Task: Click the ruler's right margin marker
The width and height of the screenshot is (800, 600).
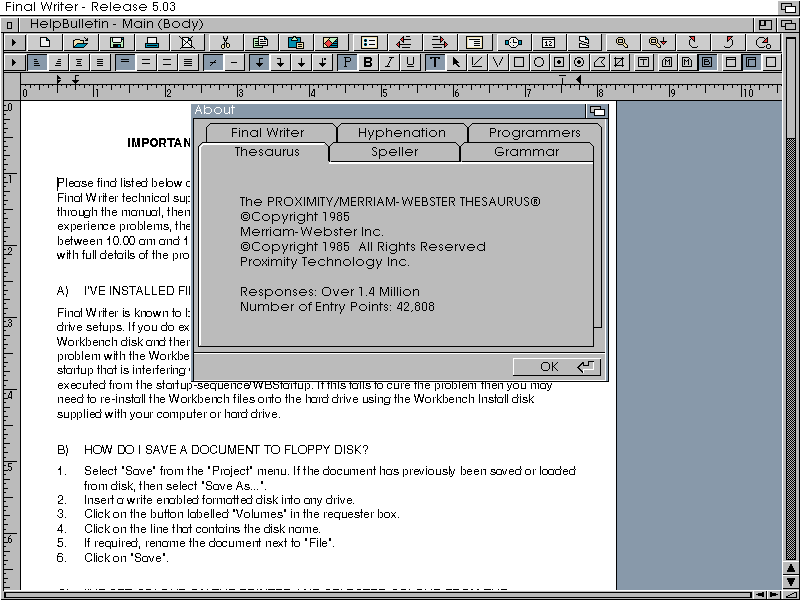Action: tap(579, 79)
